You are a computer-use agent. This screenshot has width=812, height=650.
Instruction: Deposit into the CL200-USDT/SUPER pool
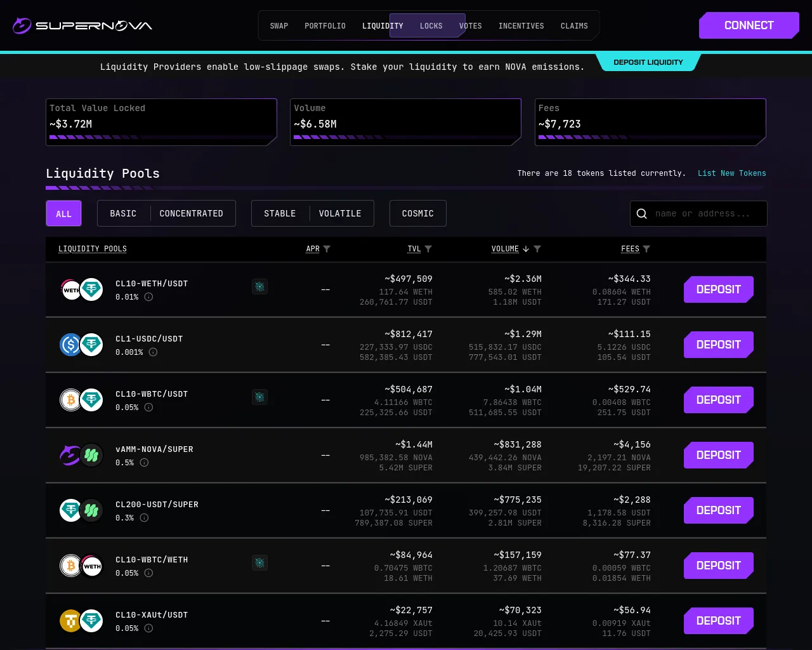pyautogui.click(x=719, y=510)
